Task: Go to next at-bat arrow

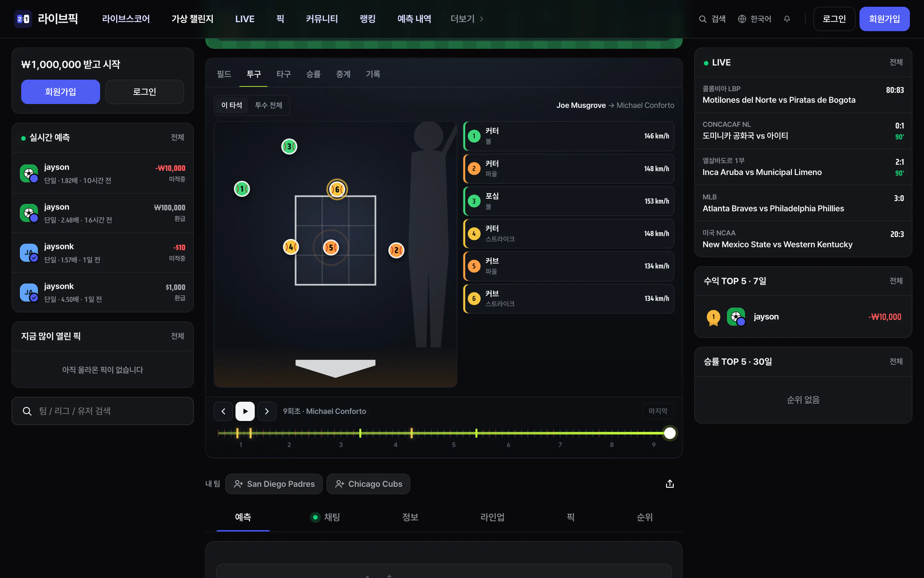Action: (267, 411)
